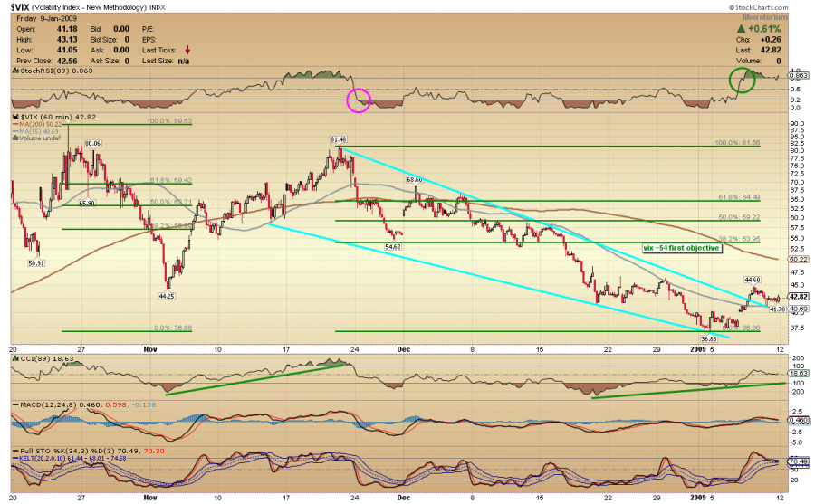Viewport: 815px width, 504px height.
Task: Click the 'Volume:' label in the quote box
Action: (x=749, y=61)
